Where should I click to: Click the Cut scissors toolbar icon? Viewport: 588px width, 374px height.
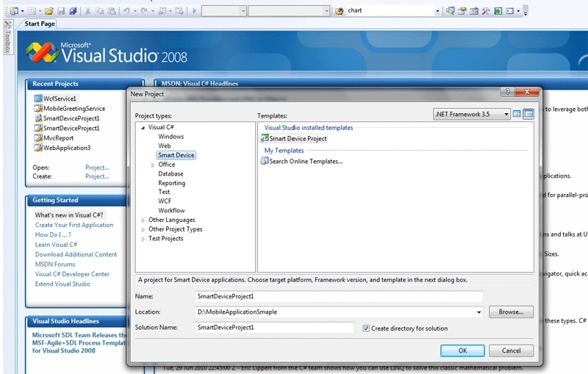coord(87,11)
